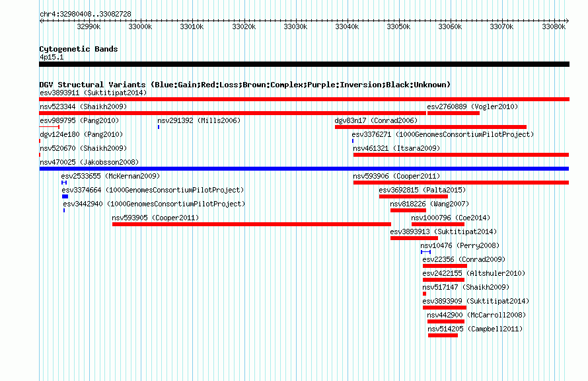Click esv3893913 (Suktitipat2014) label
The width and height of the screenshot is (588, 381).
443,232
